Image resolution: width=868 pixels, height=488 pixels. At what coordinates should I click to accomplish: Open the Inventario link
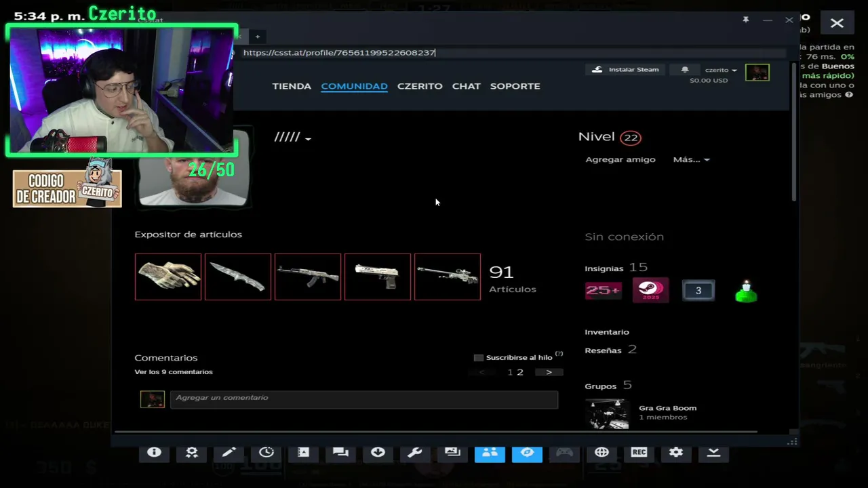coord(607,332)
